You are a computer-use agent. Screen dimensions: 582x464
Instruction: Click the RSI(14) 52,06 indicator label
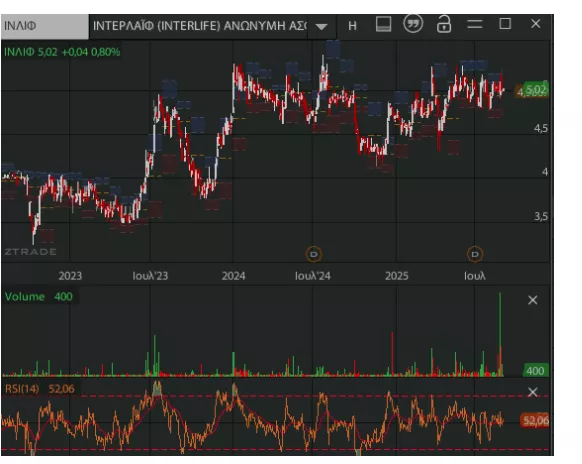coord(40,389)
